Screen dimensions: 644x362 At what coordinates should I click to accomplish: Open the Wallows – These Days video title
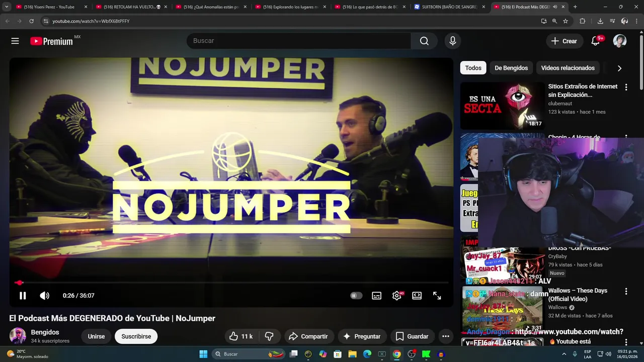click(578, 295)
